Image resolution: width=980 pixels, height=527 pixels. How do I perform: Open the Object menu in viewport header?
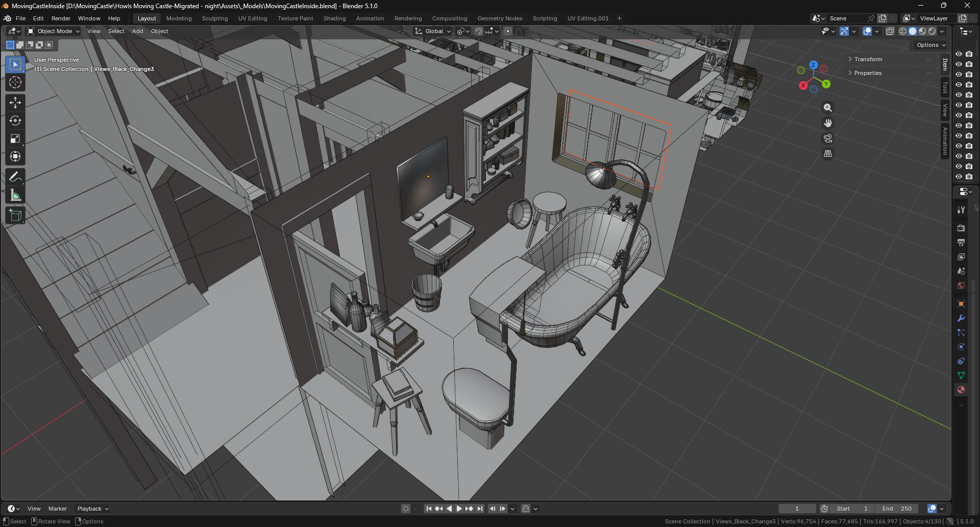pyautogui.click(x=160, y=31)
